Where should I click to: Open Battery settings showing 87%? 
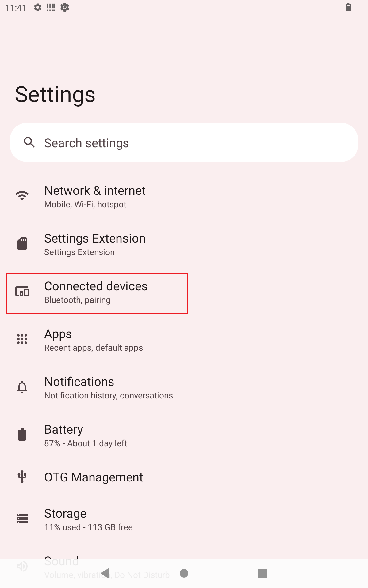[x=86, y=436]
